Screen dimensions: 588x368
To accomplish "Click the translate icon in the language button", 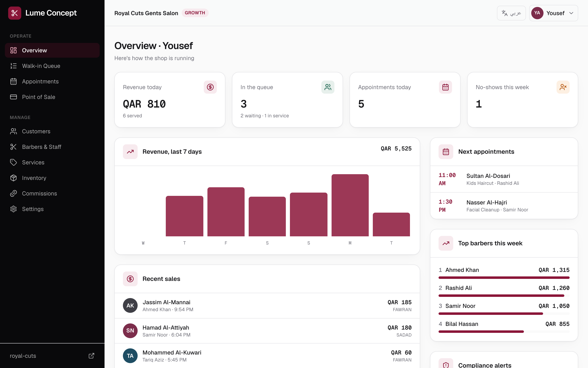I will [505, 13].
